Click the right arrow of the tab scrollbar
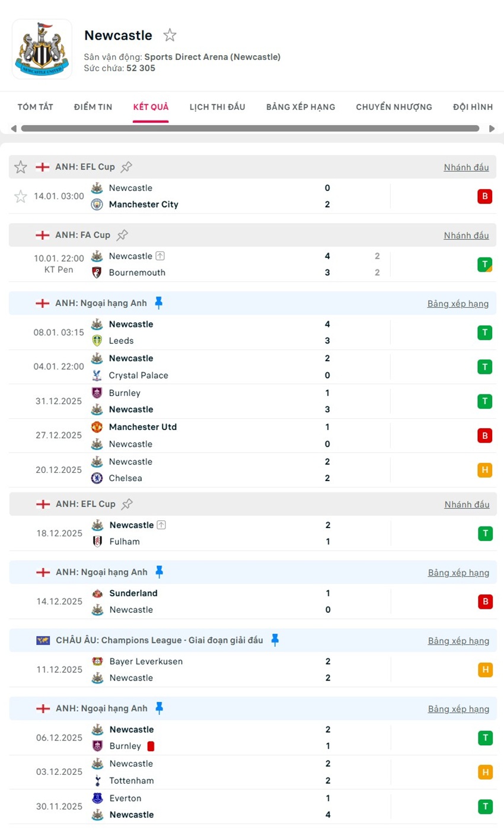 coord(492,128)
